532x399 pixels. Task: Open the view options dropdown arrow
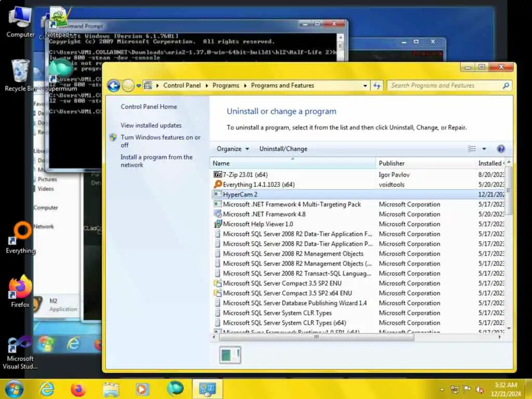coord(484,149)
